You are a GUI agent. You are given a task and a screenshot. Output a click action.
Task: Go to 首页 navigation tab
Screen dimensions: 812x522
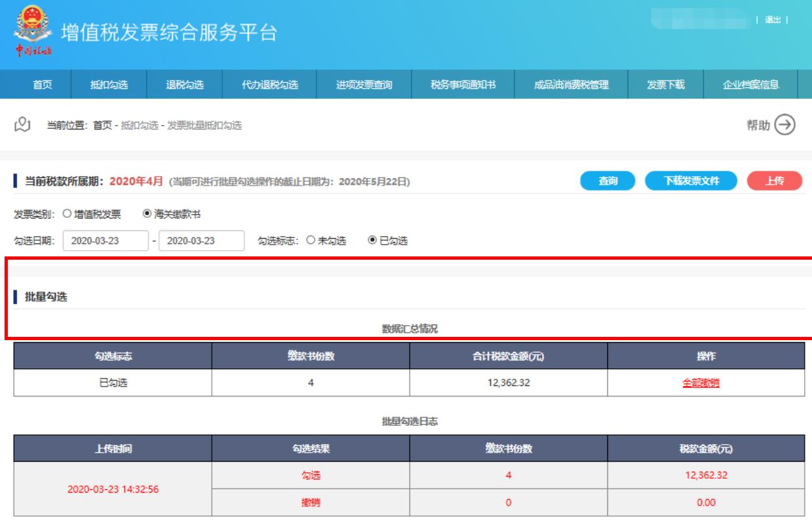42,82
